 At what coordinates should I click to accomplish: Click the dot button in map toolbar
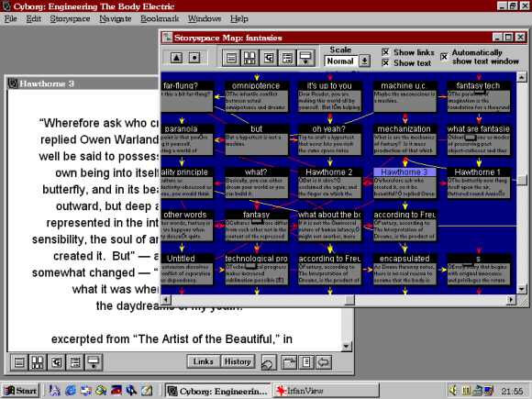tap(194, 58)
